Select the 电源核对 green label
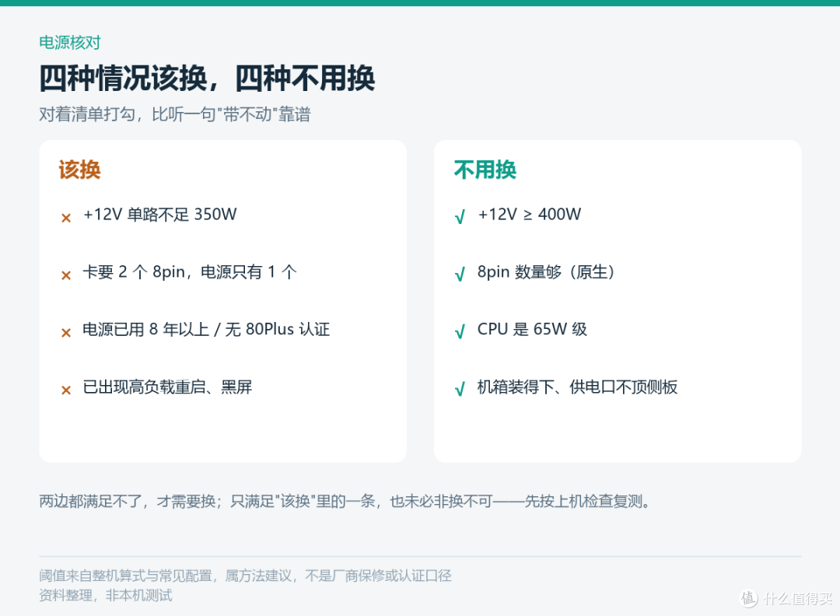The width and height of the screenshot is (840, 616). click(70, 42)
